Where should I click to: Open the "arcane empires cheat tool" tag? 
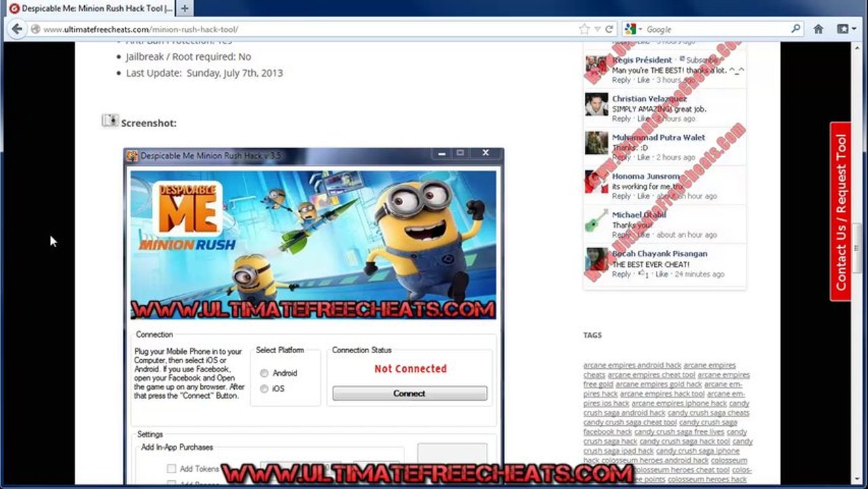tap(652, 375)
